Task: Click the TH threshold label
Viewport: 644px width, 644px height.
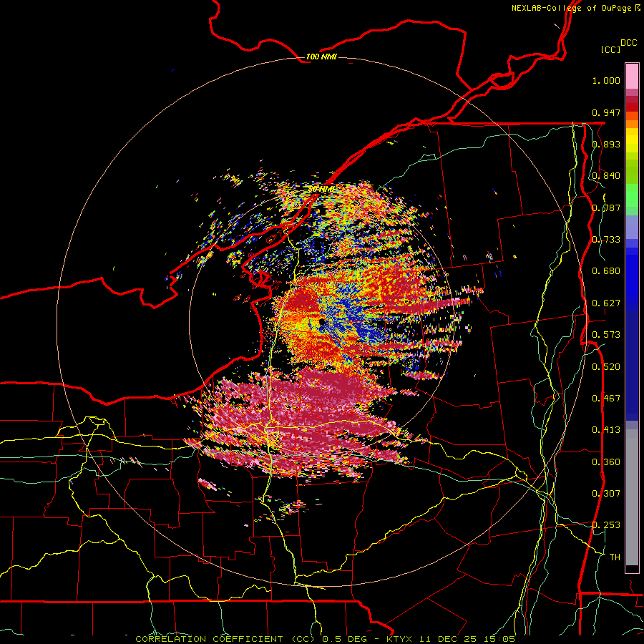Action: pyautogui.click(x=615, y=557)
